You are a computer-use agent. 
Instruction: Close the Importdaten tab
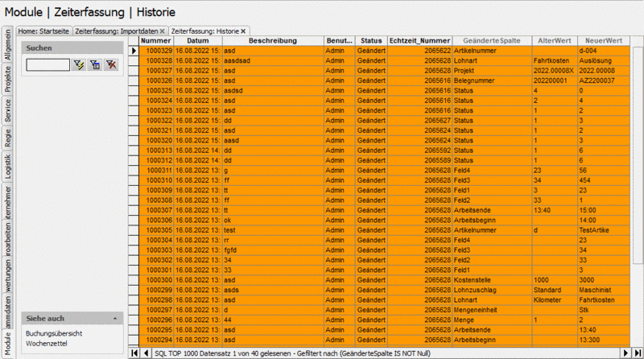click(163, 31)
